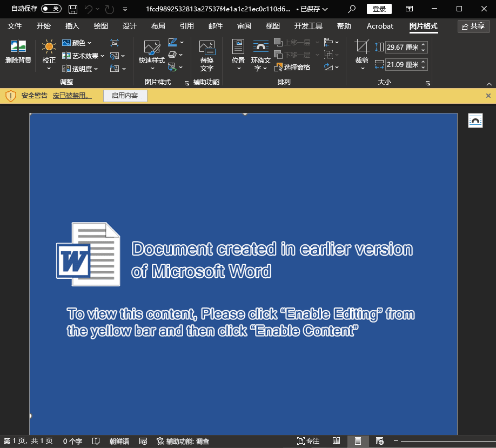Toggle the AutoSave (自动保存) switch
Image resolution: width=496 pixels, height=448 pixels.
[x=51, y=9]
